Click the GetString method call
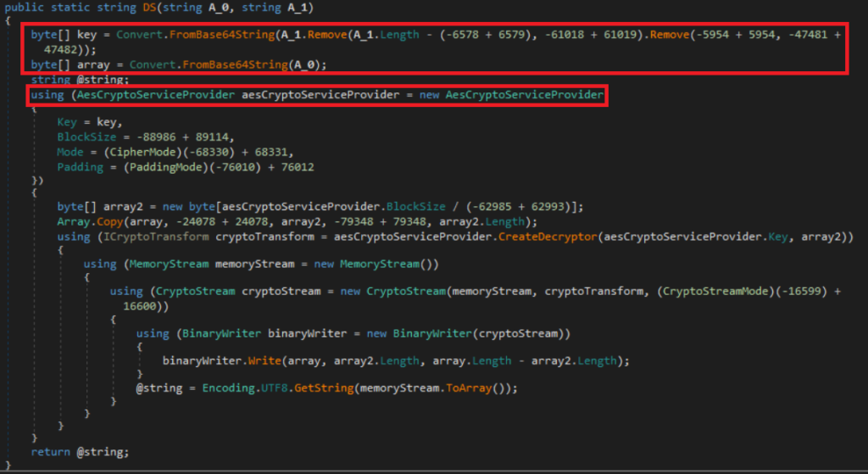The width and height of the screenshot is (868, 474). click(x=311, y=388)
